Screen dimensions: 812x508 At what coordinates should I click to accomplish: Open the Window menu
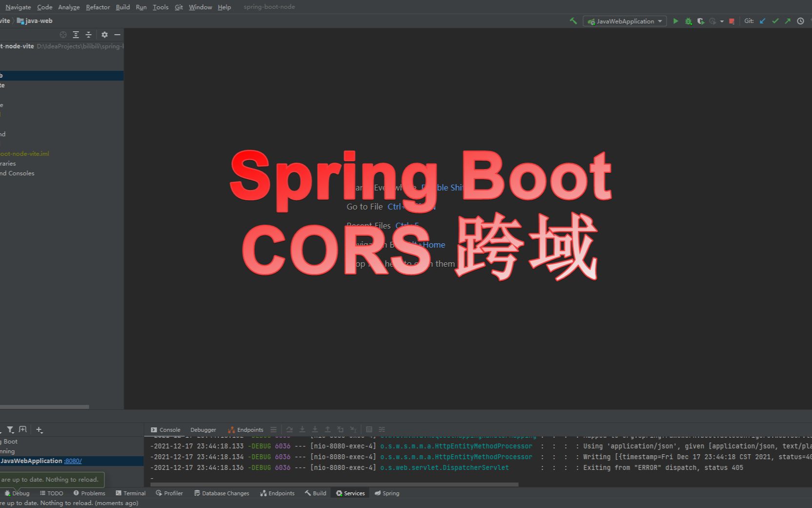[x=201, y=7]
